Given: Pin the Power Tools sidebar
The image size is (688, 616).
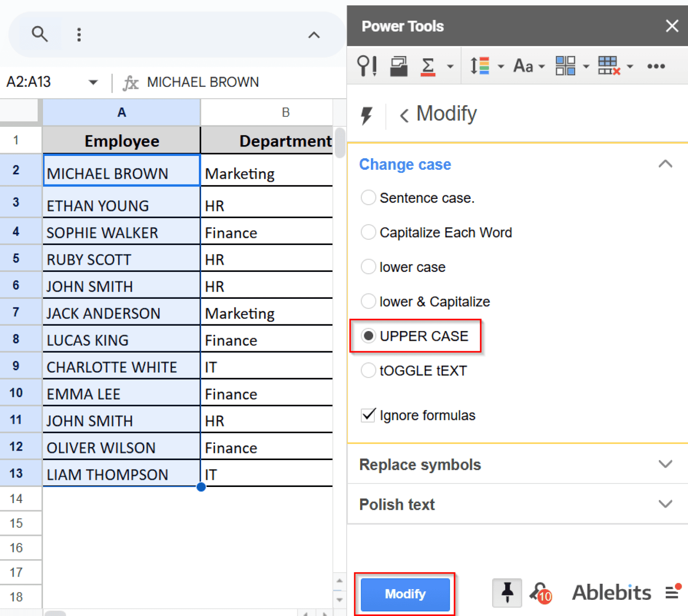Looking at the screenshot, I should click(507, 593).
